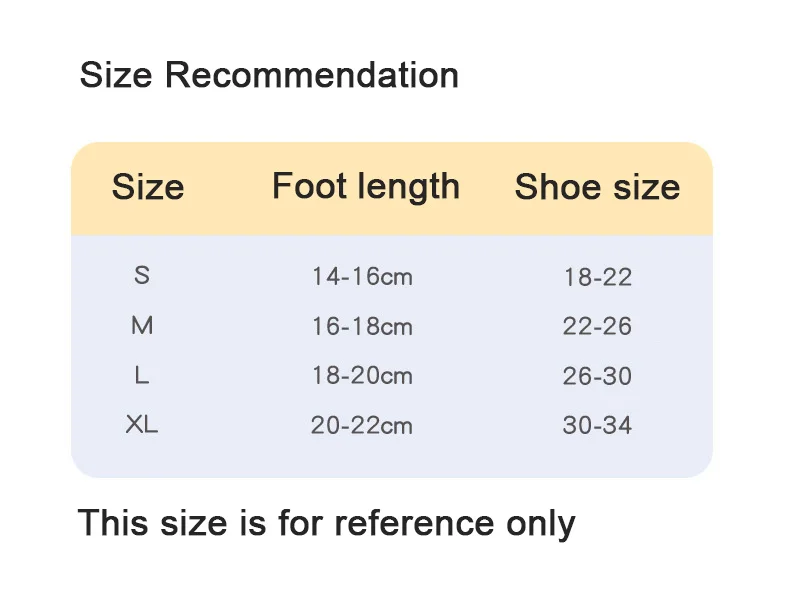The height and width of the screenshot is (604, 790).
Task: Pick the 30-34 shoe size value
Action: (598, 425)
